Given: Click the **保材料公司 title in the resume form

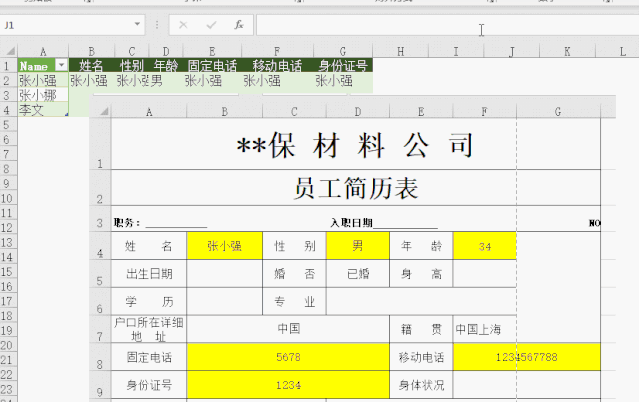Looking at the screenshot, I should [355, 145].
